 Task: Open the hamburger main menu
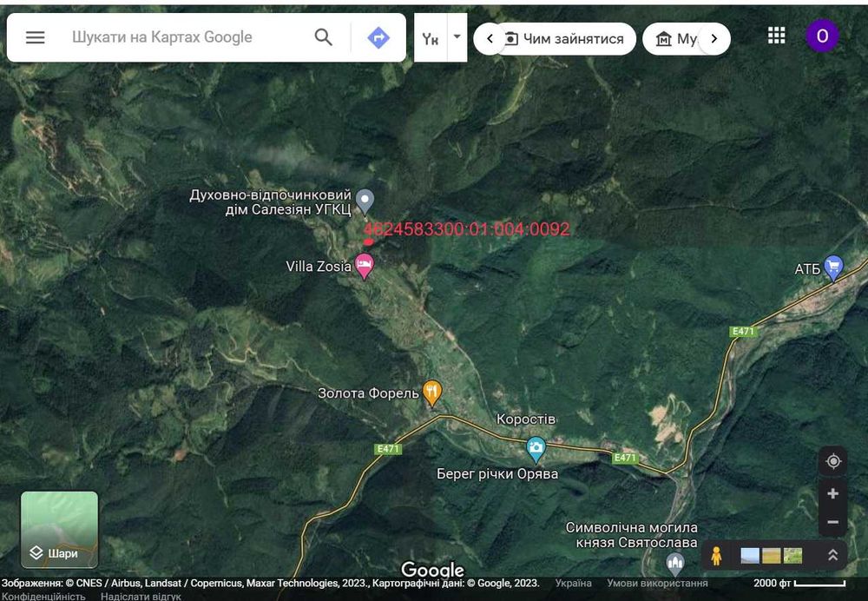(35, 37)
